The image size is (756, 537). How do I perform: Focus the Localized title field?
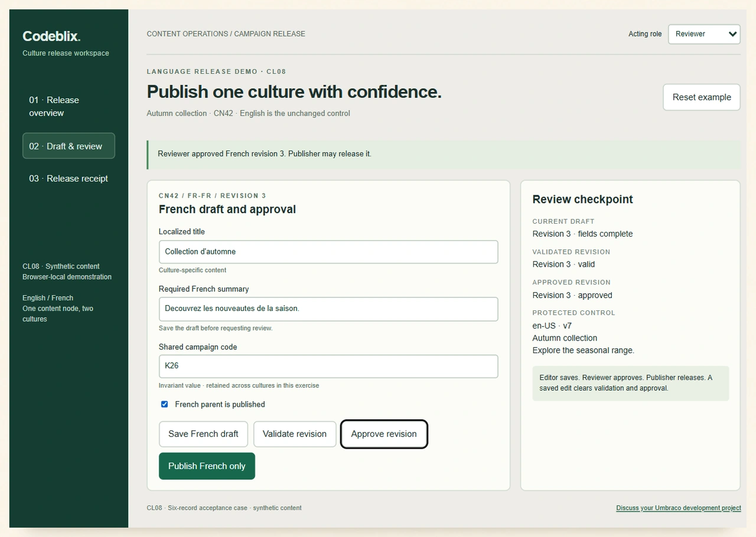pyautogui.click(x=328, y=252)
